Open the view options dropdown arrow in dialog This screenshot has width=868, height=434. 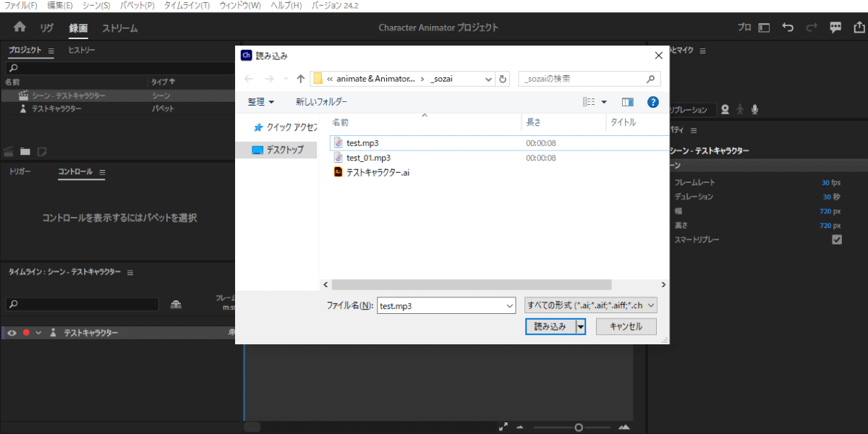604,102
